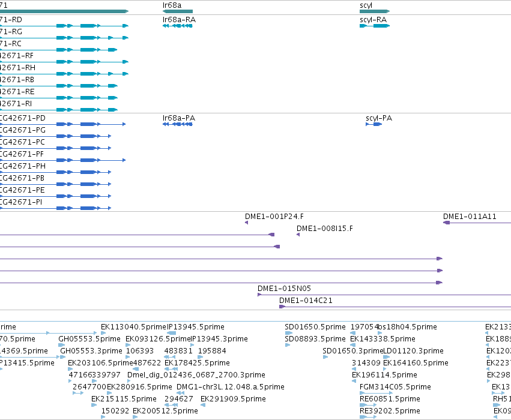Screen dimensions: 511x420
Task: Click the 294627 EST label
Action: pyautogui.click(x=178, y=399)
